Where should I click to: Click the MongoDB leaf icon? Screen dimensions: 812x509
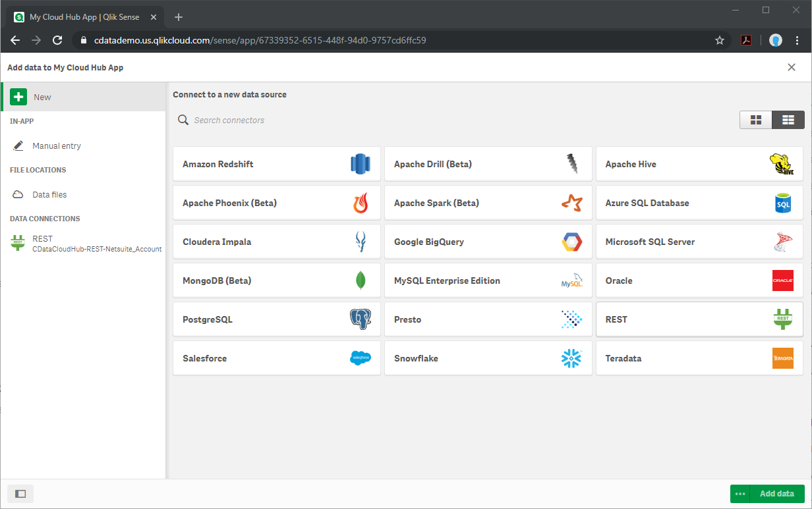click(x=361, y=281)
